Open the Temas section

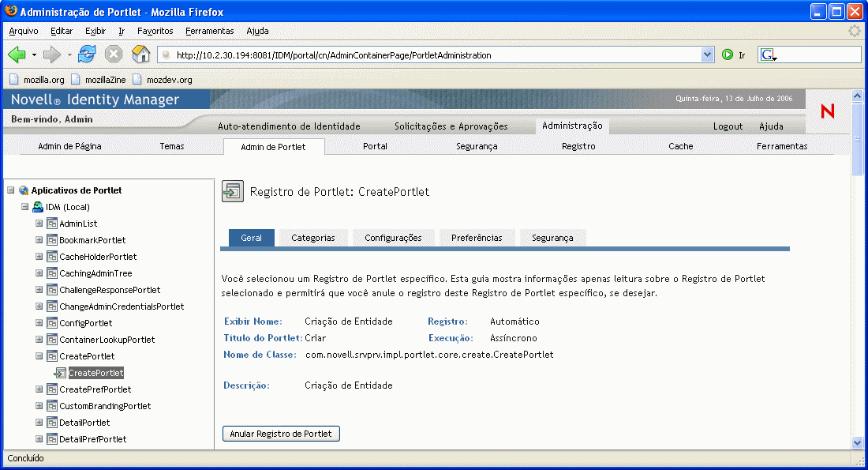172,146
